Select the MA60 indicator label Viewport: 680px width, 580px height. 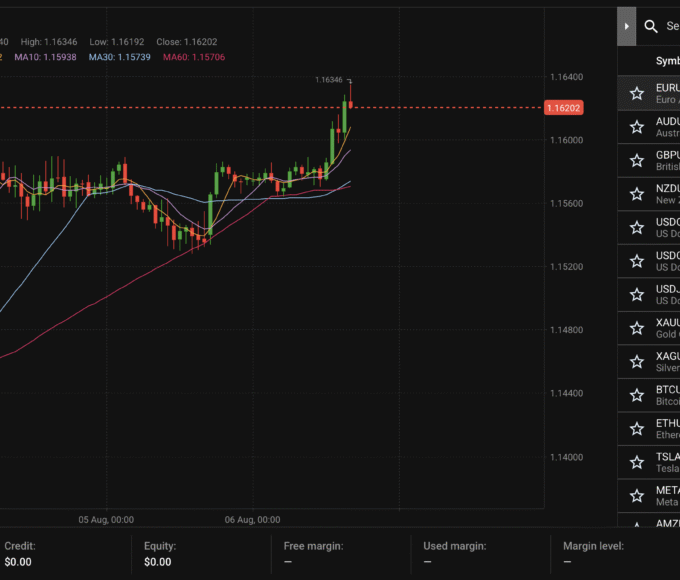click(194, 57)
